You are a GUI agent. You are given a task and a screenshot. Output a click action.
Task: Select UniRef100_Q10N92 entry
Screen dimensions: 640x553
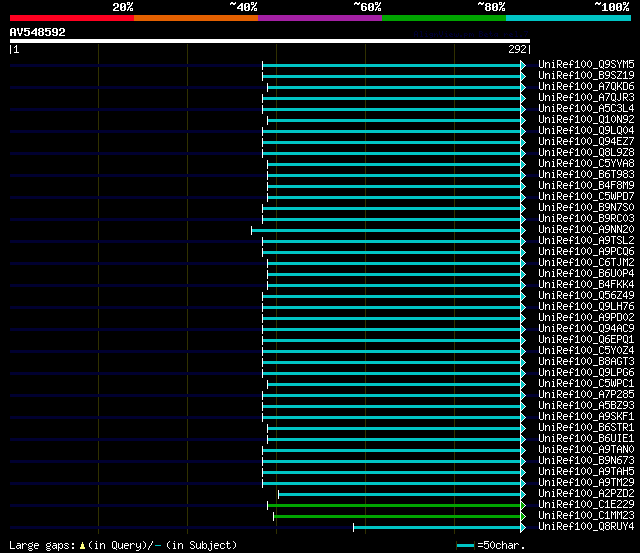(x=586, y=120)
